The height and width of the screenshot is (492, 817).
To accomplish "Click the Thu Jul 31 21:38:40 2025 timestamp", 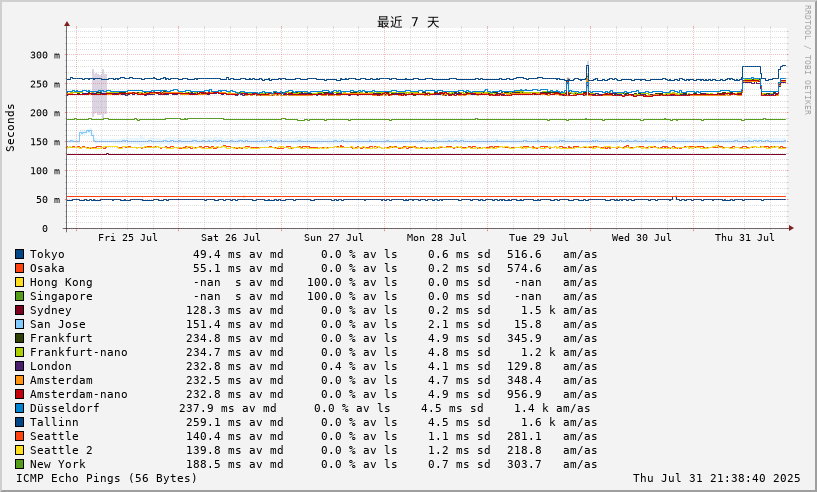I will (x=716, y=478).
